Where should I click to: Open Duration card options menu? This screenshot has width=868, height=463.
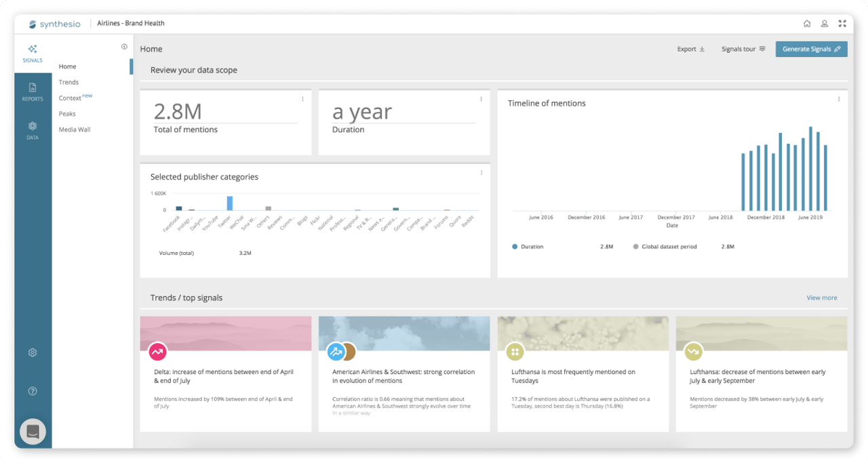tap(481, 99)
